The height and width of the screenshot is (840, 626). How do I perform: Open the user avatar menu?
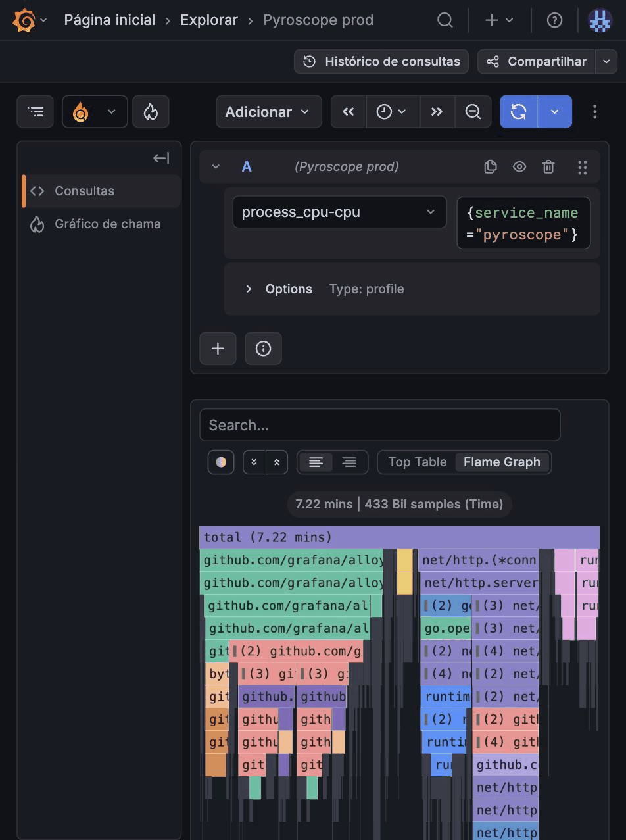pyautogui.click(x=600, y=20)
